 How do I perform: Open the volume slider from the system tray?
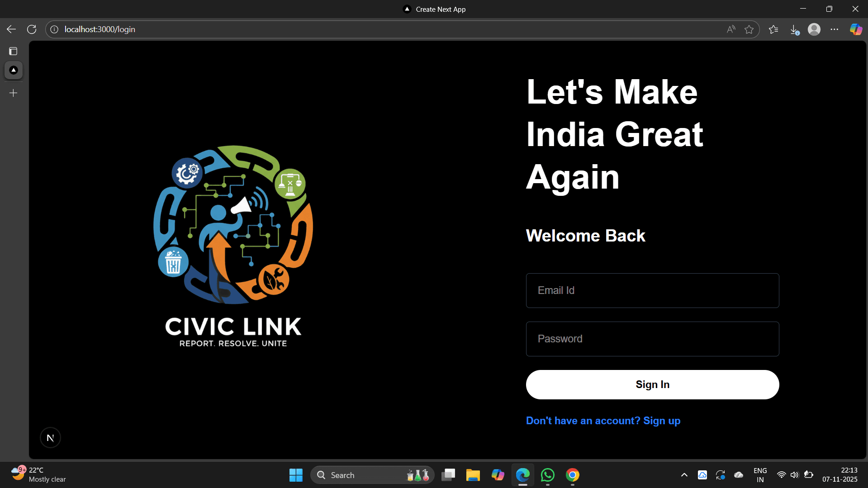[795, 475]
